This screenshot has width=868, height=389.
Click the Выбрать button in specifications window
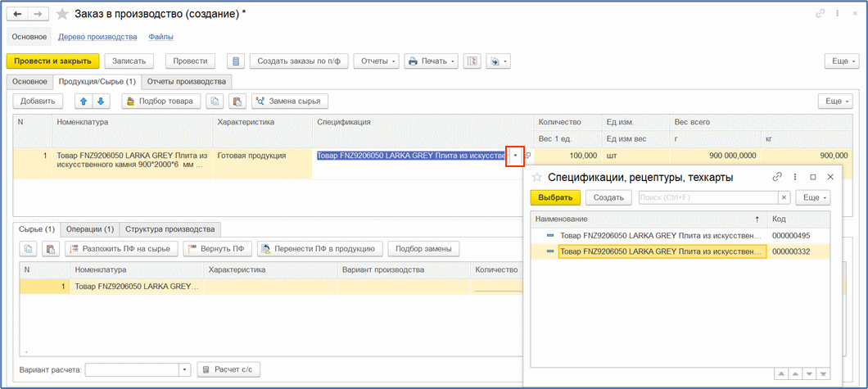pyautogui.click(x=555, y=197)
